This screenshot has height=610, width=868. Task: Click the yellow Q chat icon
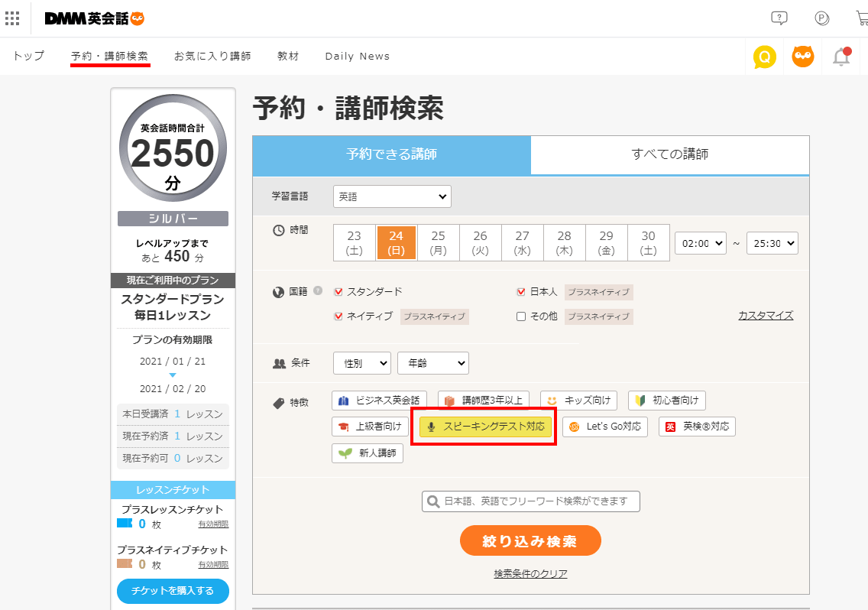(764, 57)
